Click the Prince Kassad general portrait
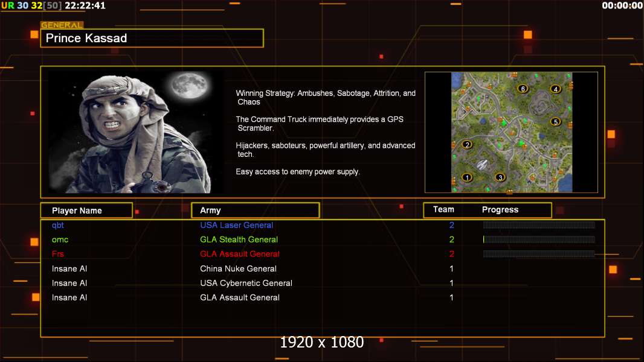Screen dimensions: 644x362 (136, 132)
